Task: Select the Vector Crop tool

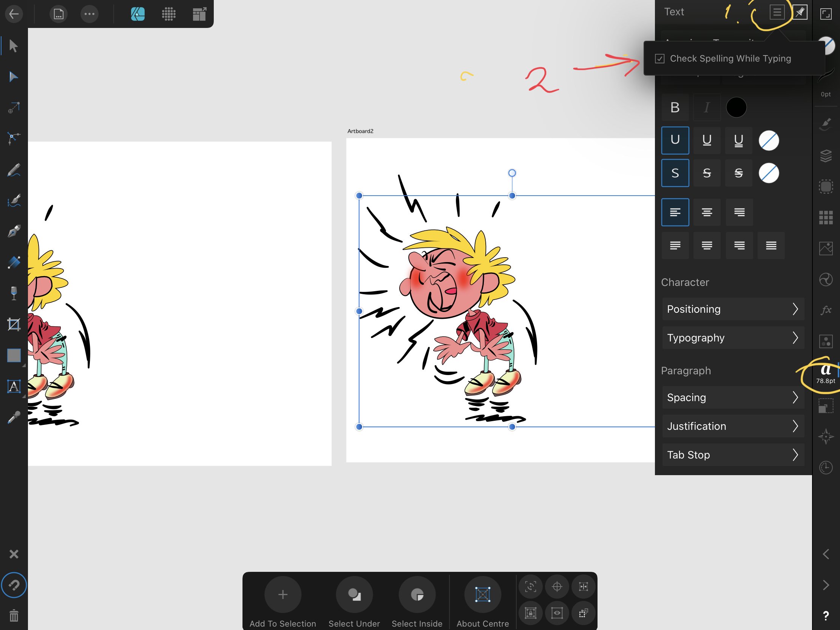Action: coord(14,324)
